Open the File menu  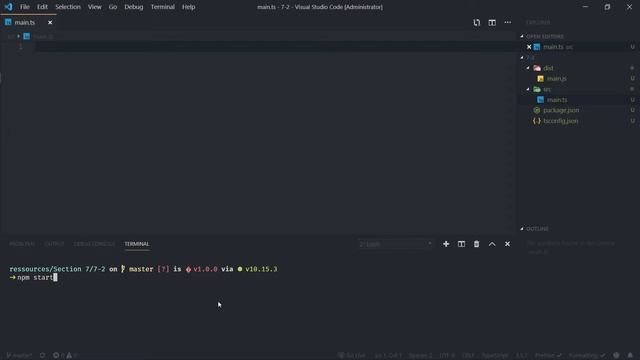24,7
